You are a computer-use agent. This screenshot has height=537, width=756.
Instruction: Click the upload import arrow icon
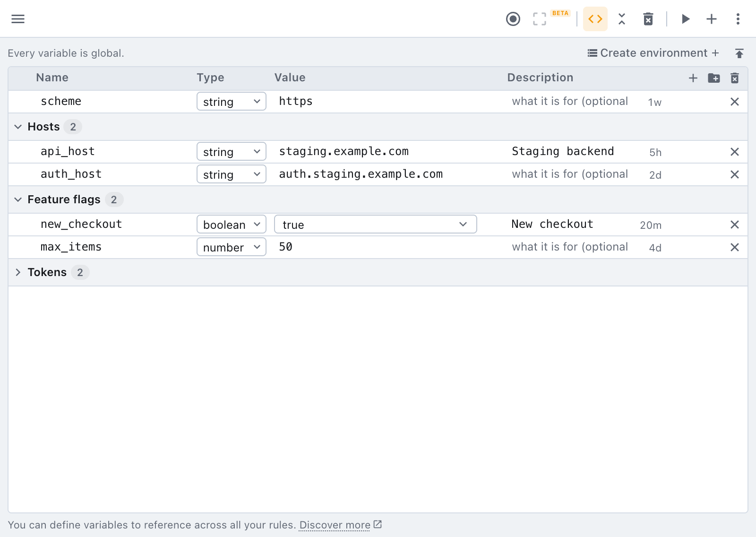coord(739,53)
